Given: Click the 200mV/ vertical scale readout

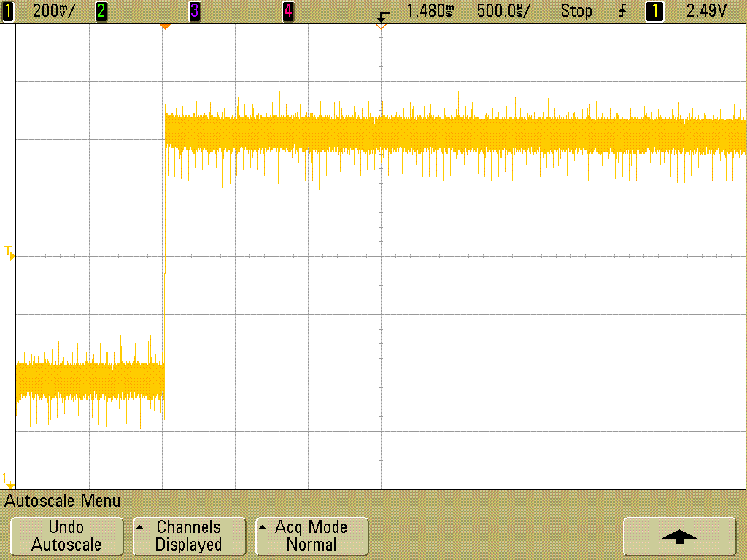Looking at the screenshot, I should pyautogui.click(x=54, y=11).
